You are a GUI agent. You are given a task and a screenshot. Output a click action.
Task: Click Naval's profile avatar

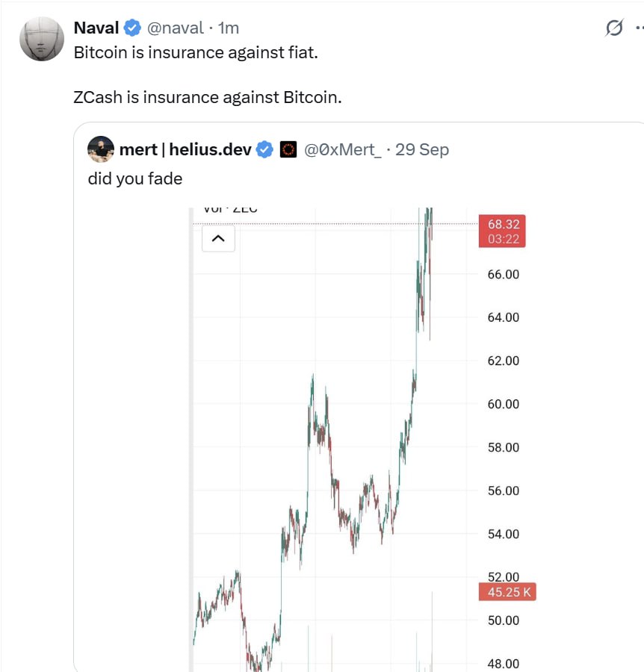[x=41, y=39]
